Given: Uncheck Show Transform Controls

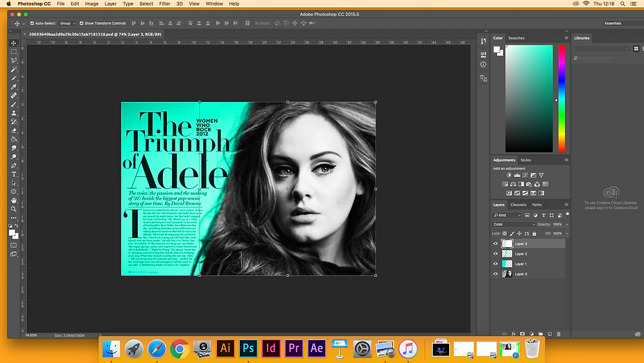Looking at the screenshot, I should pyautogui.click(x=81, y=24).
